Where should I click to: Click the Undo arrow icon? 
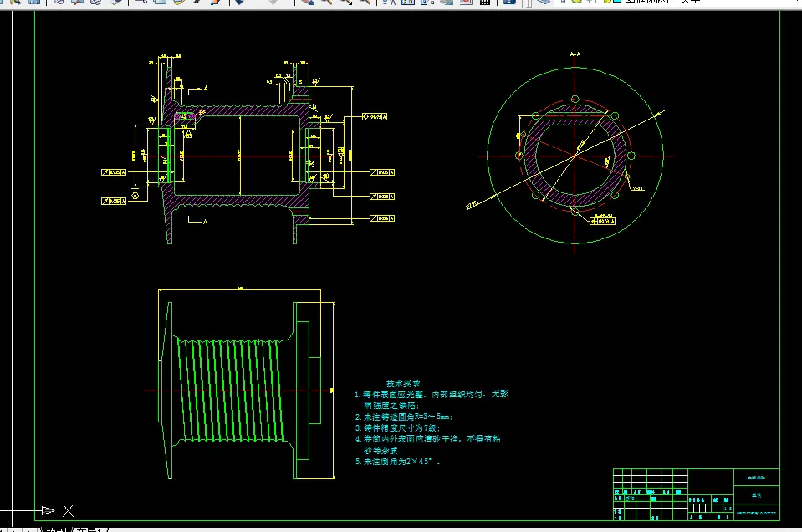(238, 2)
